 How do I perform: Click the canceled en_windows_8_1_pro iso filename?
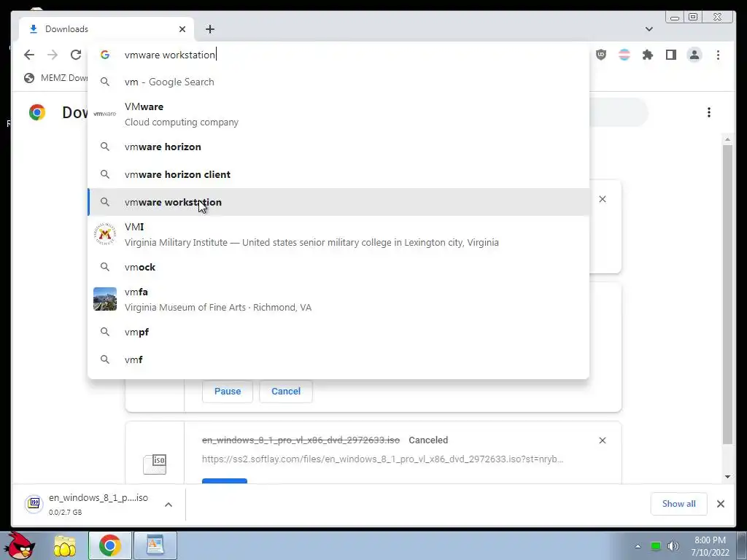click(x=301, y=440)
